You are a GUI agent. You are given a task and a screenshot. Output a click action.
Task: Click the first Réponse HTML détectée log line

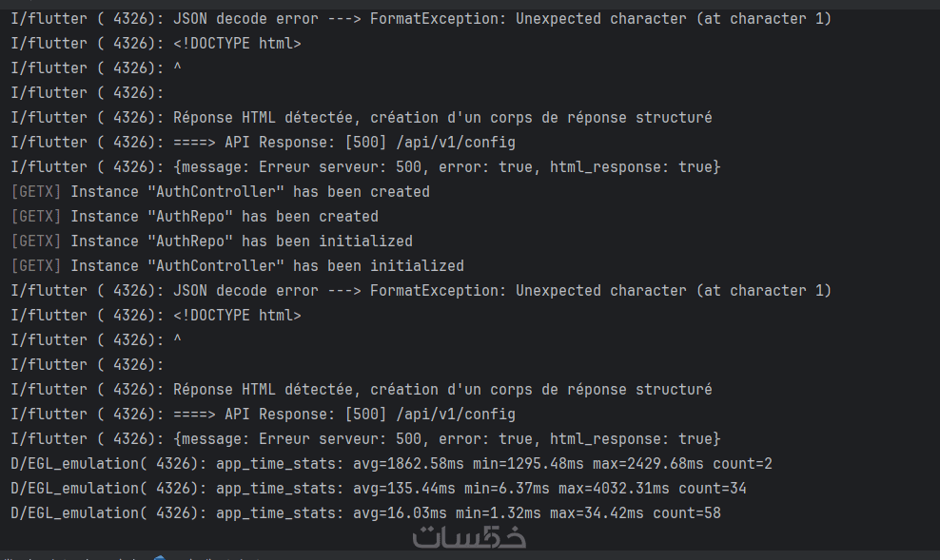441,118
